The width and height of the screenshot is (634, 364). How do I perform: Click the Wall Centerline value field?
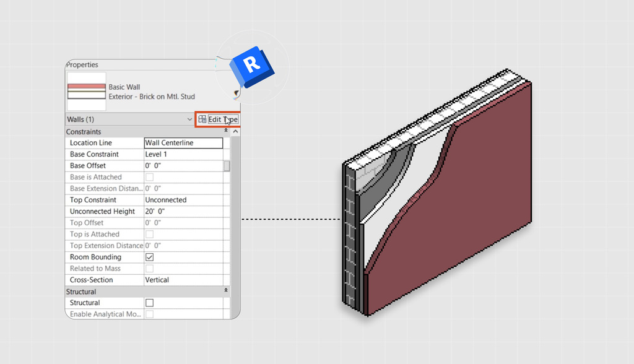click(183, 142)
